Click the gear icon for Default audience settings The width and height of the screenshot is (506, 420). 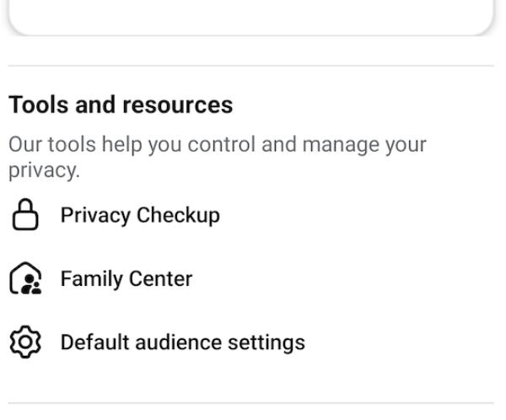click(24, 343)
